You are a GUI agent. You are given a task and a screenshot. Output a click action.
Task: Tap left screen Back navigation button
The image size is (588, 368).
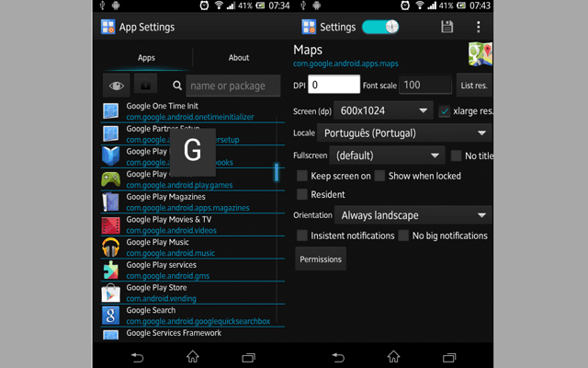click(x=137, y=357)
